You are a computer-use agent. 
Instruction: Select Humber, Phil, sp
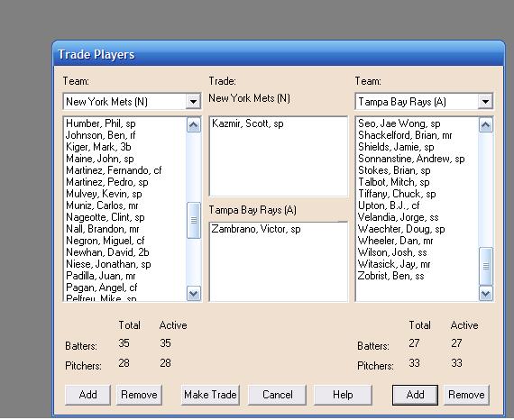click(101, 123)
